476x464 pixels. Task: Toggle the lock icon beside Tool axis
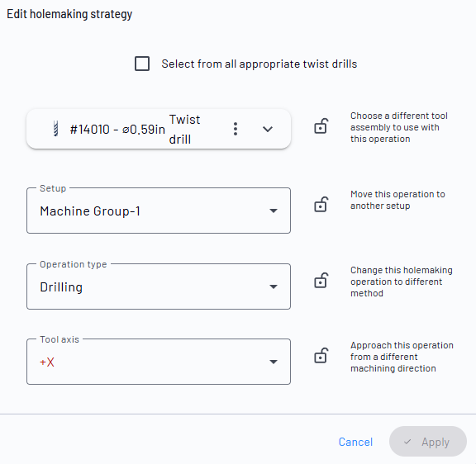pos(321,355)
